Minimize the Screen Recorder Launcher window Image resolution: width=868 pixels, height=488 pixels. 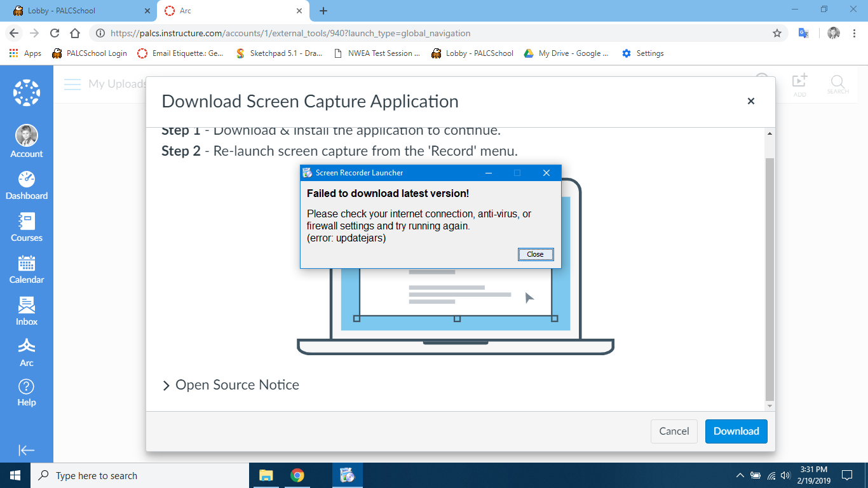point(489,173)
